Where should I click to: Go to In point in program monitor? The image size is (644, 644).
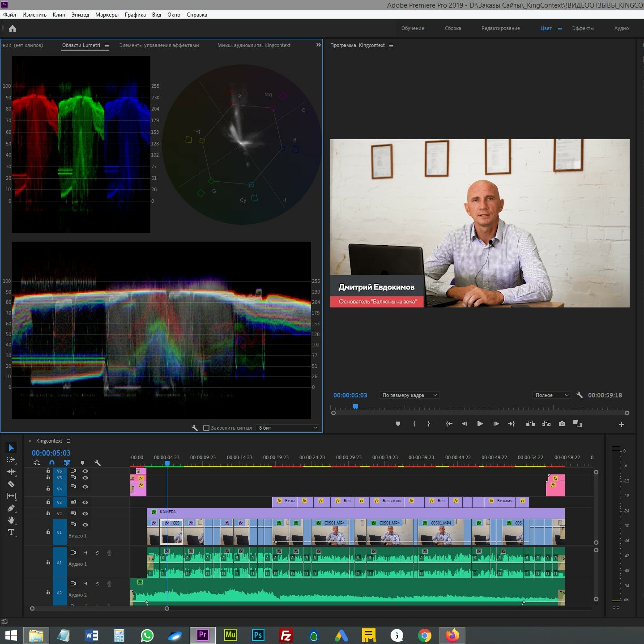(x=449, y=424)
